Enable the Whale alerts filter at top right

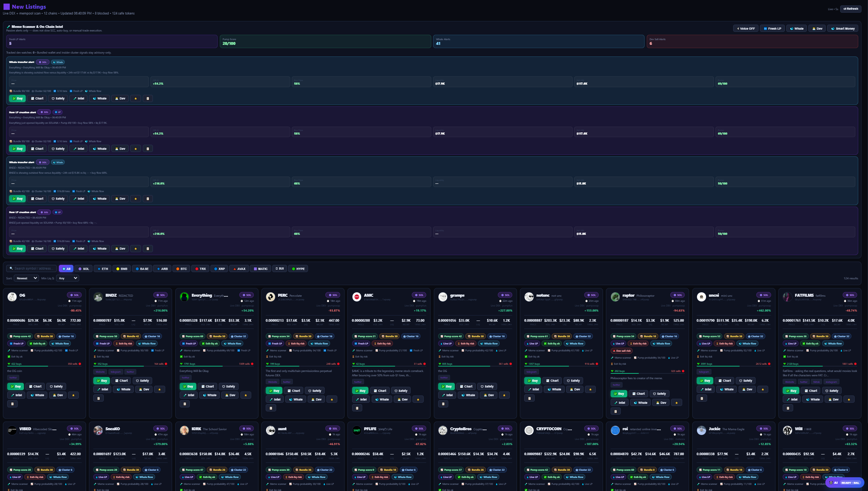796,28
